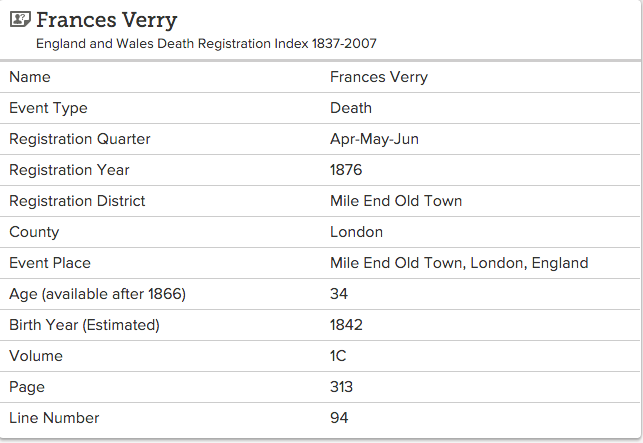Click the Registration District label

pos(77,201)
